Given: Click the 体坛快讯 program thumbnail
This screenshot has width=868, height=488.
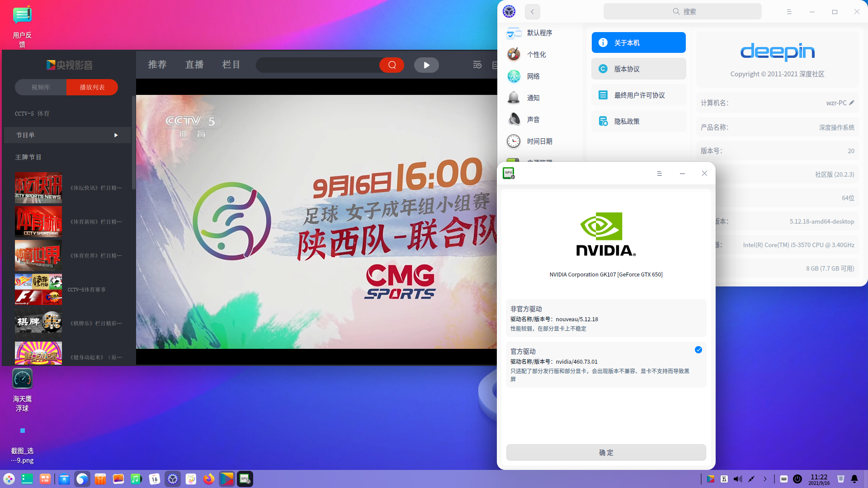Looking at the screenshot, I should click(x=38, y=188).
